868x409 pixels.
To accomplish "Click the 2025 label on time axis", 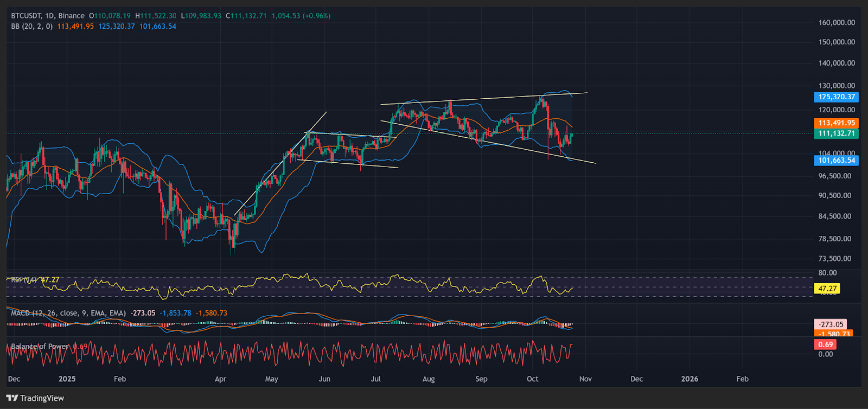I will tap(67, 379).
